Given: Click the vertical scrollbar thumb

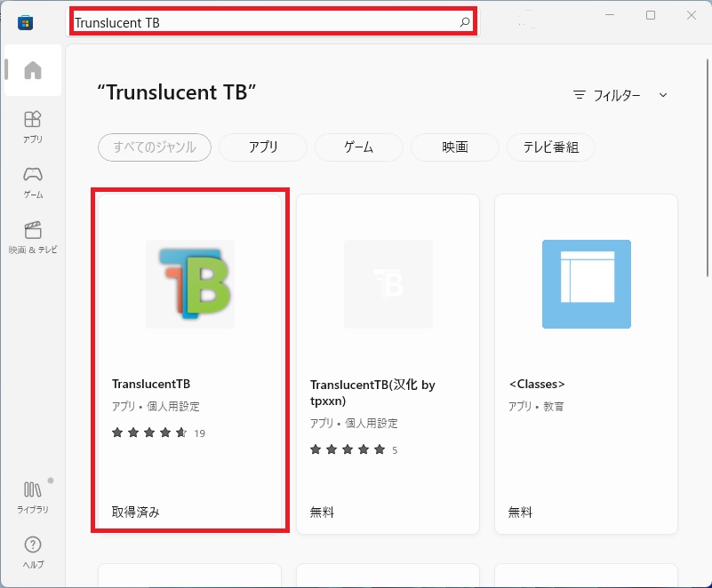Looking at the screenshot, I should [707, 167].
